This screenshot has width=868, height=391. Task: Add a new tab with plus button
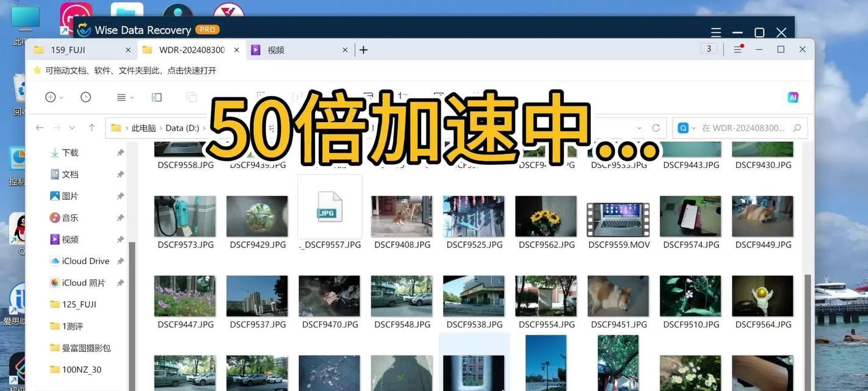(x=363, y=50)
